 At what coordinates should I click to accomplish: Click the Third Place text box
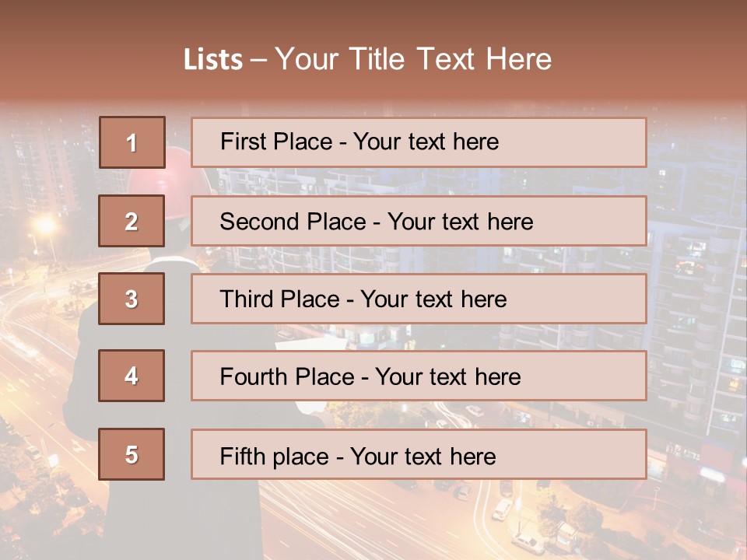(x=419, y=299)
